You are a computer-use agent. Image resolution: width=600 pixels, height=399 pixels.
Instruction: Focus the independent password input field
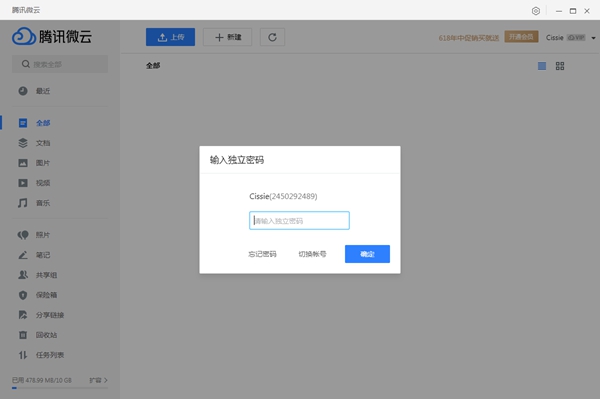point(299,220)
